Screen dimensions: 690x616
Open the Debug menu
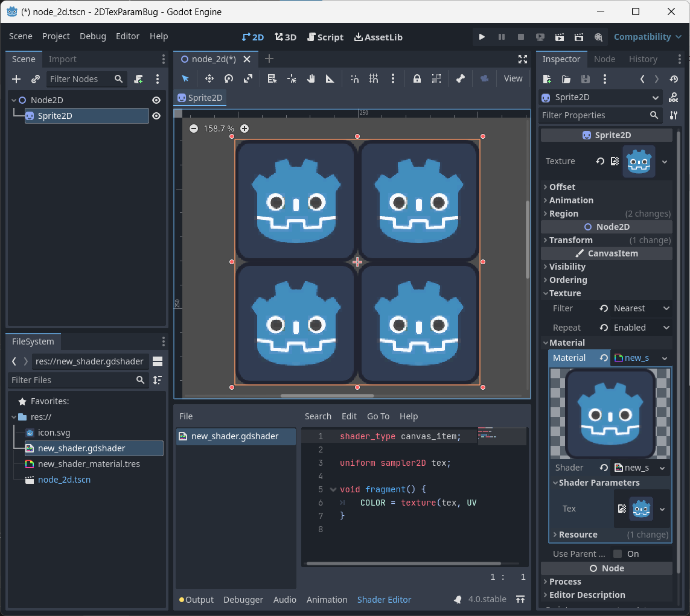(x=92, y=36)
